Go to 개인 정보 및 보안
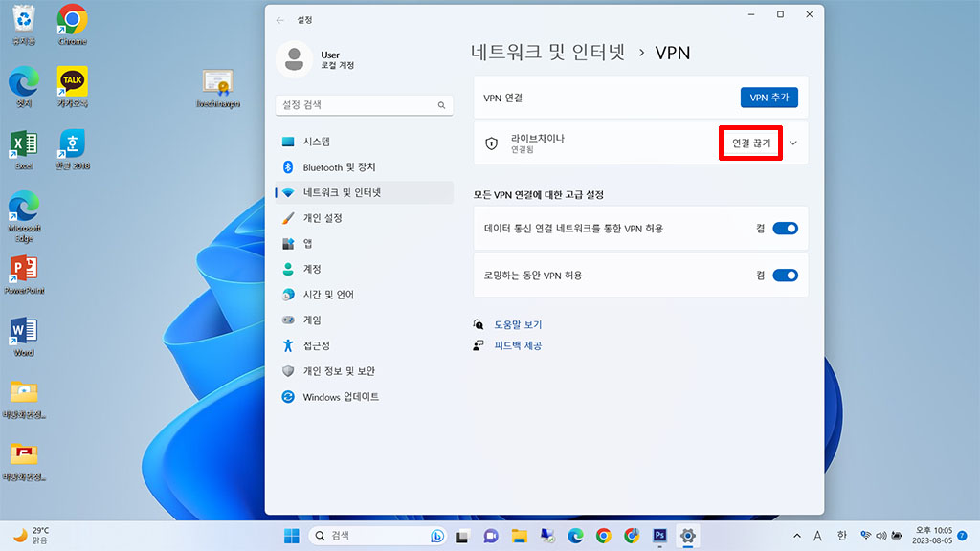The height and width of the screenshot is (551, 980). [x=365, y=371]
